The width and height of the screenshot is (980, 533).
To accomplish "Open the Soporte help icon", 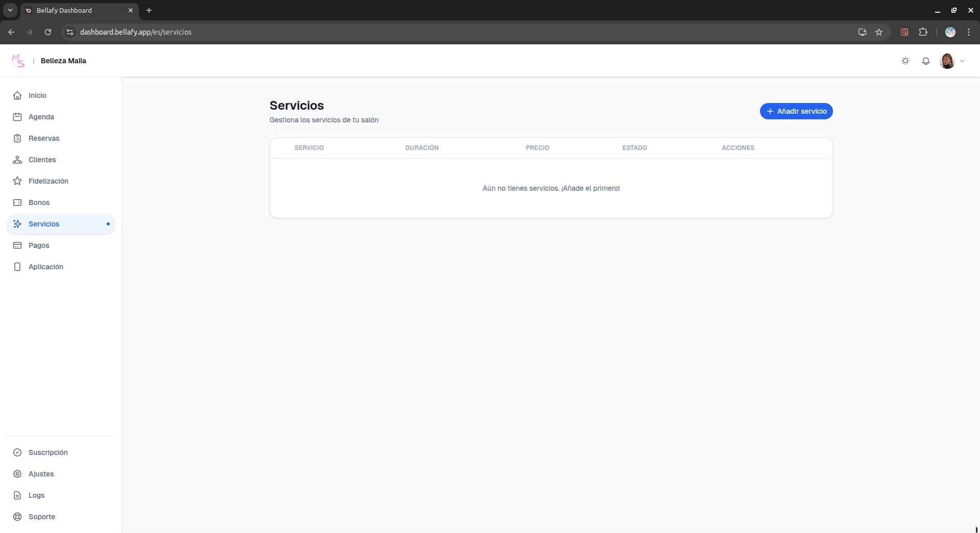I will 17,517.
